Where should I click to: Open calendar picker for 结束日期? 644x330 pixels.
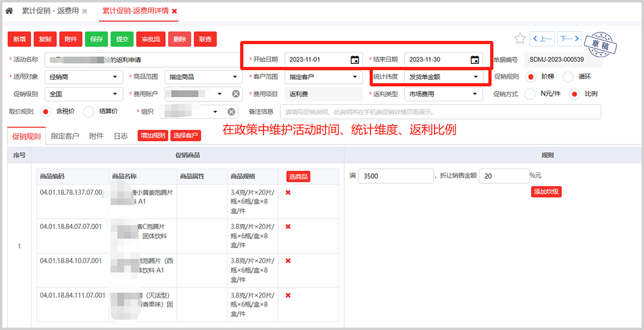tap(475, 60)
